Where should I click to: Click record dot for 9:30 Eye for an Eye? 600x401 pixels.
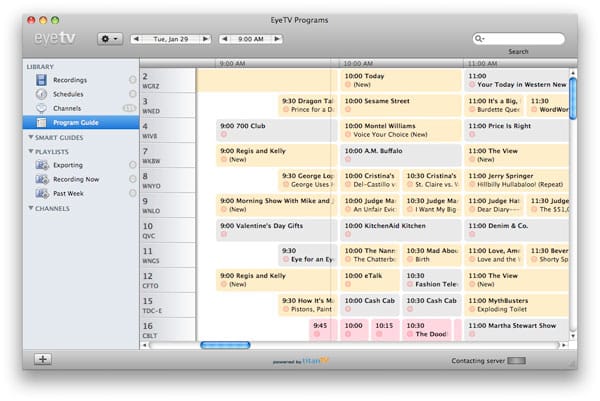pyautogui.click(x=285, y=259)
